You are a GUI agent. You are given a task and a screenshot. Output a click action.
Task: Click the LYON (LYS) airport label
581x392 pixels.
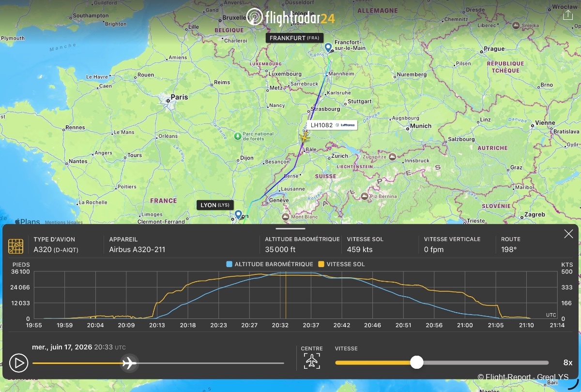point(215,205)
